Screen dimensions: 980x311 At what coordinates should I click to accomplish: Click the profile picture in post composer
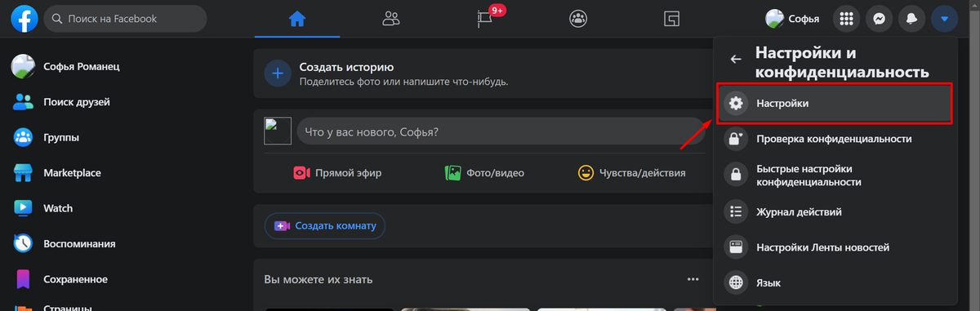click(278, 131)
